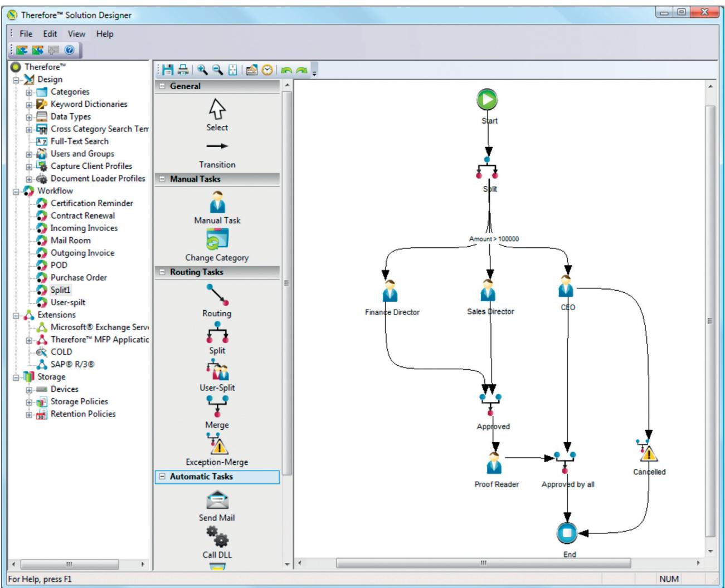This screenshot has height=588, width=725.
Task: Click the Print icon in workflow toolbar
Action: click(x=183, y=70)
